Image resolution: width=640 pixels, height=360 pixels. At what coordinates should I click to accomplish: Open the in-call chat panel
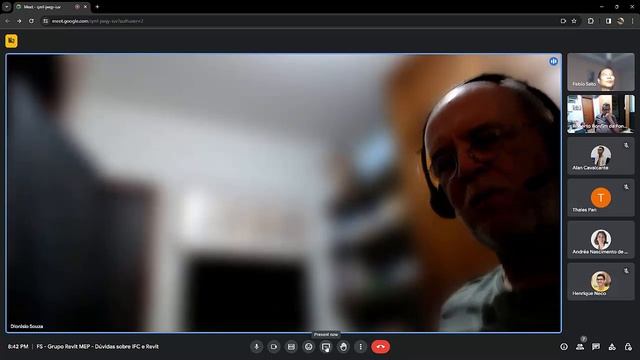click(x=596, y=347)
